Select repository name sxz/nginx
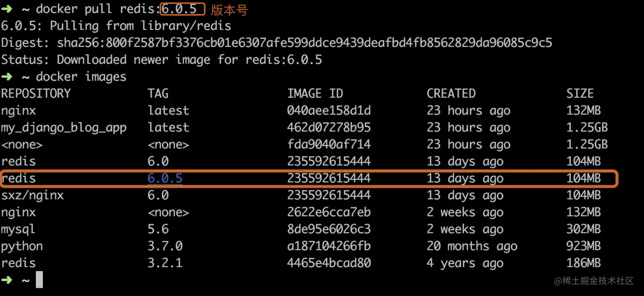This screenshot has width=644, height=296. pos(32,195)
